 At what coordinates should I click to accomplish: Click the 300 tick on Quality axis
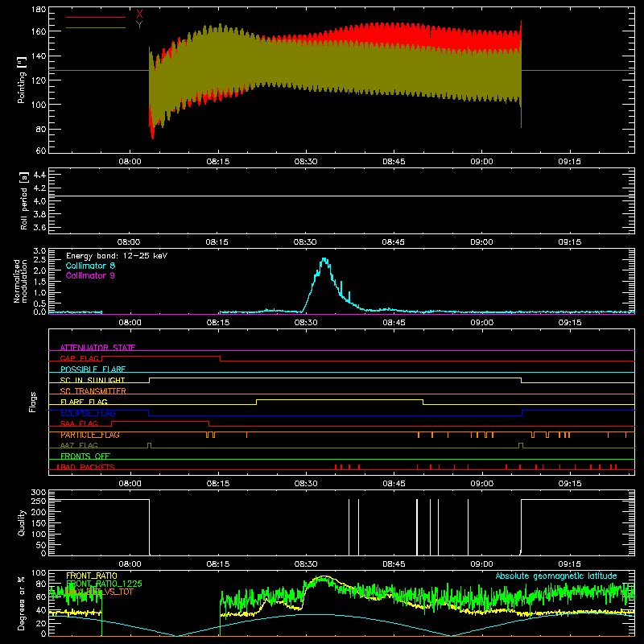point(39,493)
